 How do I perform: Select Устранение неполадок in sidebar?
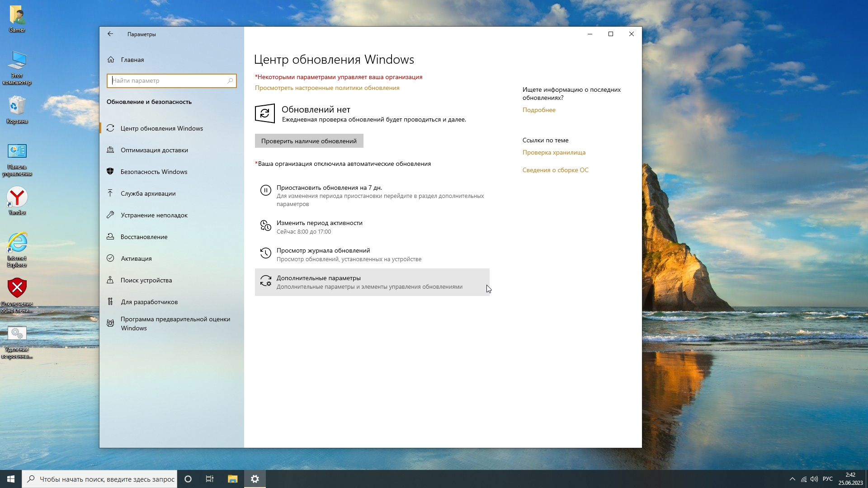[x=154, y=215]
